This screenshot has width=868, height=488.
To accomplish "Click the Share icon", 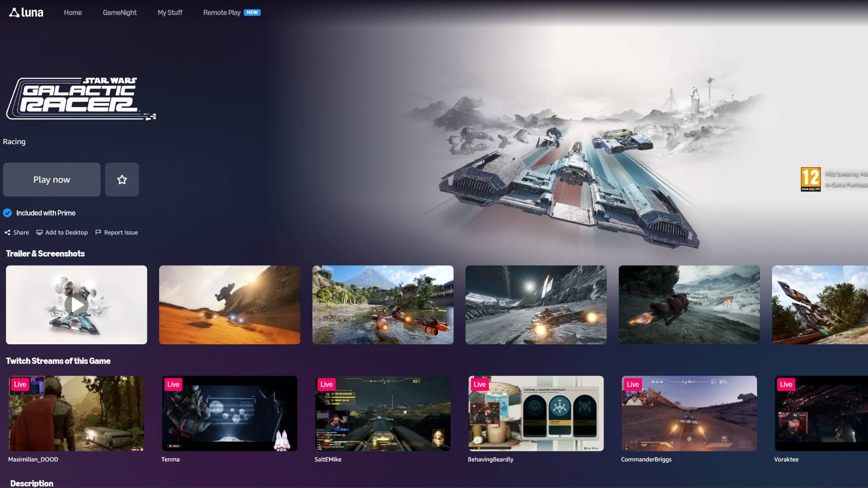I will (7, 232).
